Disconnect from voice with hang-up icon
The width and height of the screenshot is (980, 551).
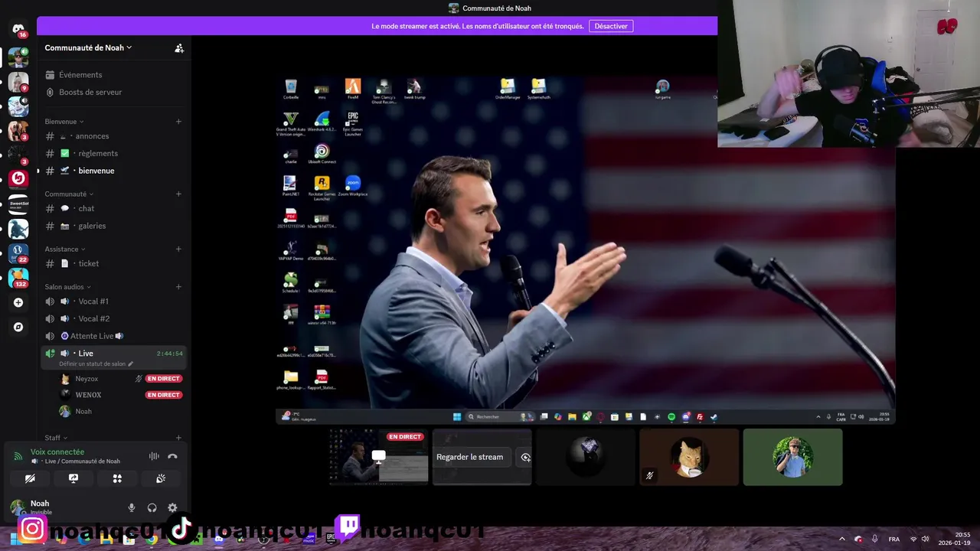tap(172, 456)
